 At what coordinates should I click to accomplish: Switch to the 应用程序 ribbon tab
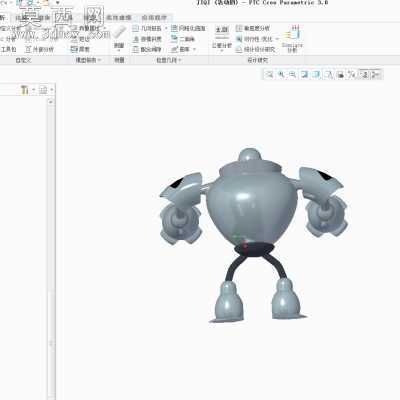(154, 17)
